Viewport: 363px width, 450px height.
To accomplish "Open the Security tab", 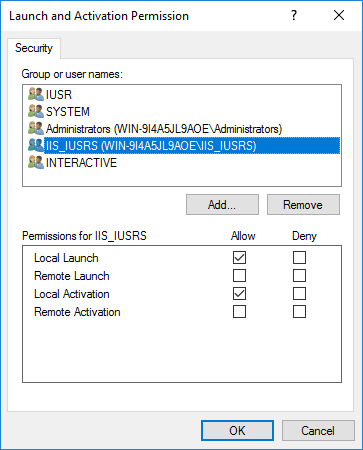I will click(34, 48).
